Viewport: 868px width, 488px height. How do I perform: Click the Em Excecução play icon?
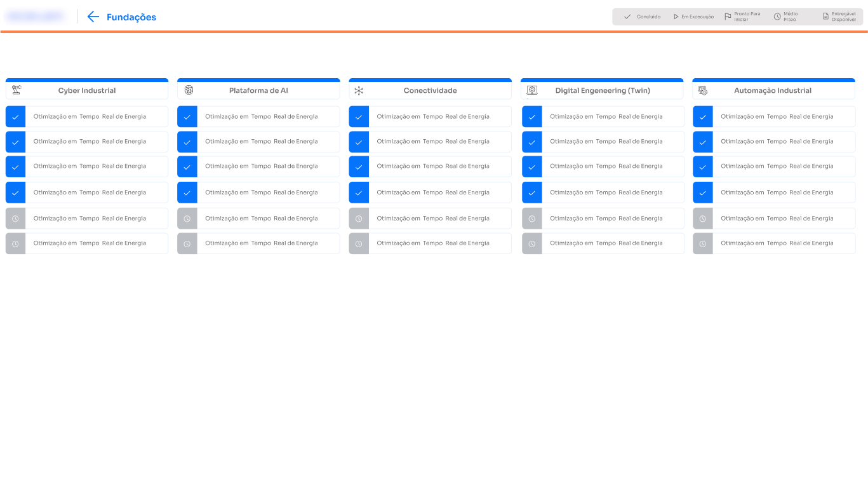pos(675,17)
